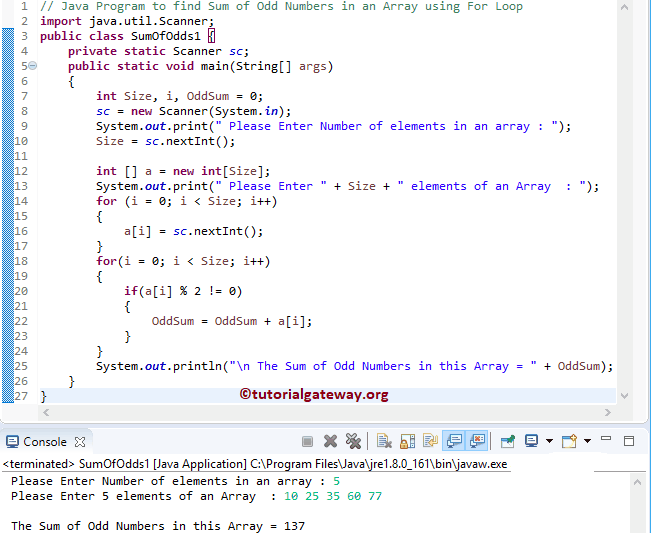Click the class name SumOfOdds1 in code

[166, 36]
